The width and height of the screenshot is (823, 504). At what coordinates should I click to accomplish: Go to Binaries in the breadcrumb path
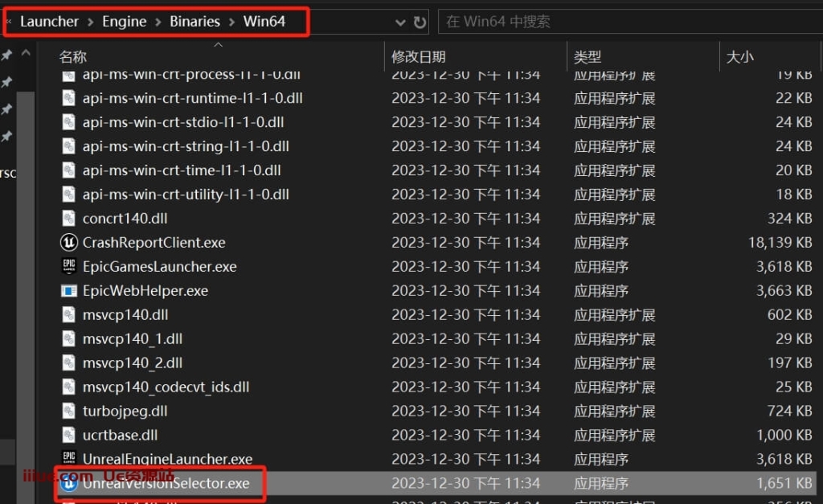coord(194,22)
